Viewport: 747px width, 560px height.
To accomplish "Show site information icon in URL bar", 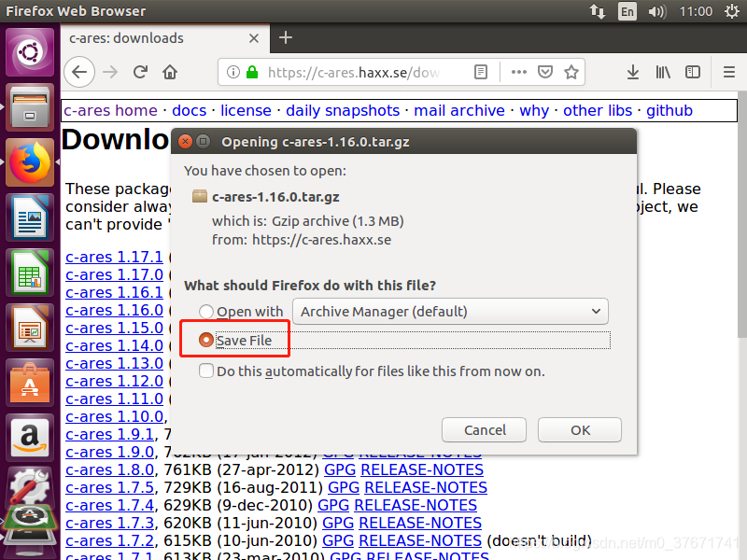I will click(233, 72).
